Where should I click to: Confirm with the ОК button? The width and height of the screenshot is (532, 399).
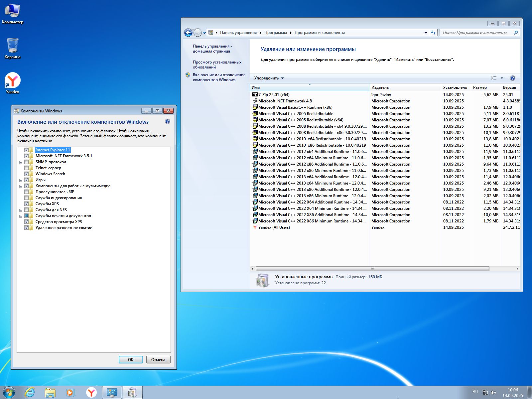point(131,359)
